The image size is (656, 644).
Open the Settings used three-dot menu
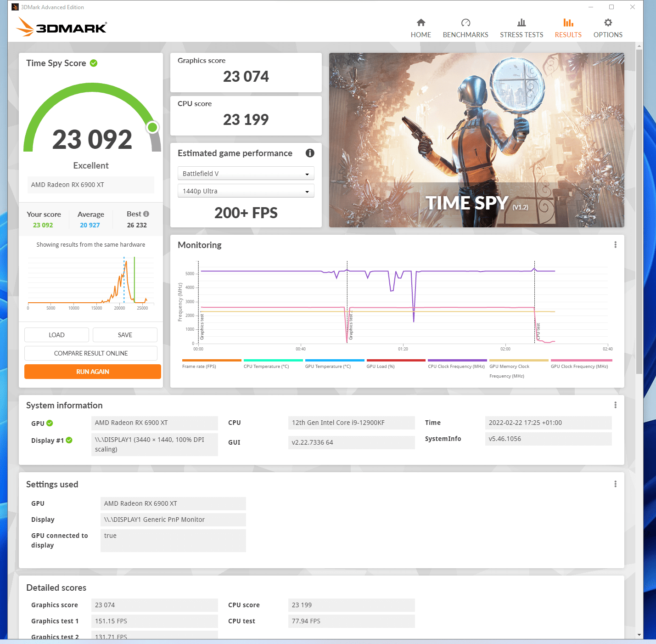(x=615, y=484)
